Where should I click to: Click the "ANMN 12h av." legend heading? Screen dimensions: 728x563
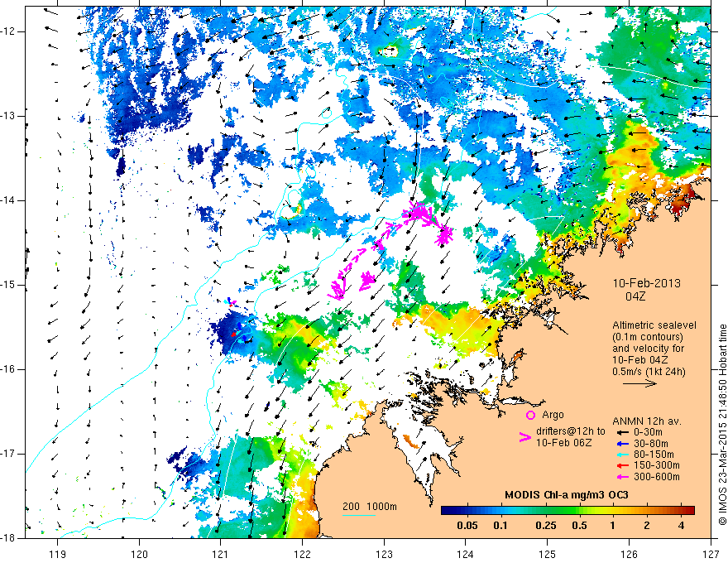[647, 421]
